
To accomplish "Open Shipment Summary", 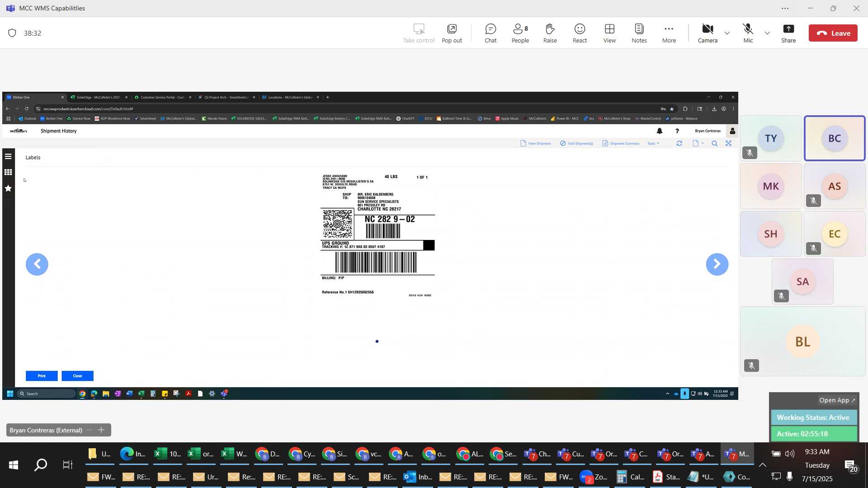I will (621, 143).
